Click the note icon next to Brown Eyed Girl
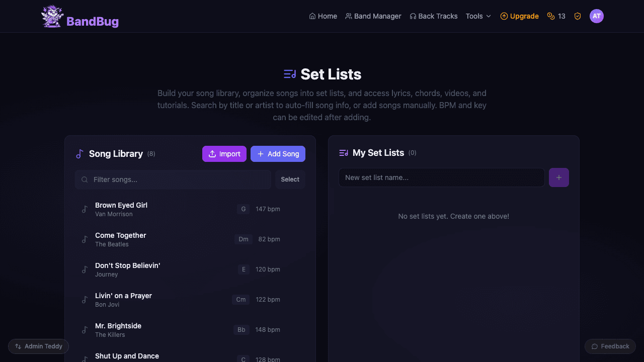The height and width of the screenshot is (362, 644). point(85,209)
